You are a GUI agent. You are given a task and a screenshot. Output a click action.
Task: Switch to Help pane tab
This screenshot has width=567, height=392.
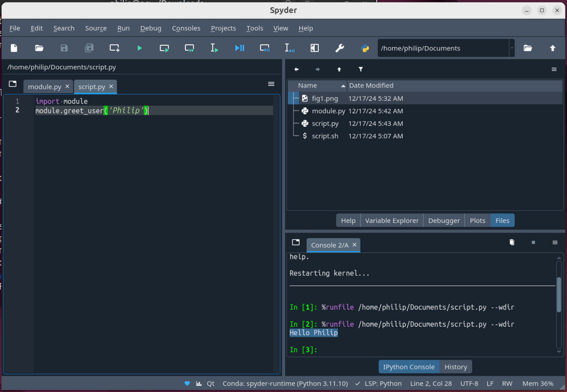pyautogui.click(x=348, y=220)
